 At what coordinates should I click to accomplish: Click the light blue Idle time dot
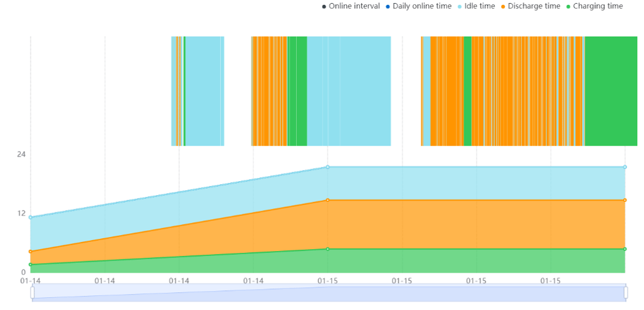[459, 7]
